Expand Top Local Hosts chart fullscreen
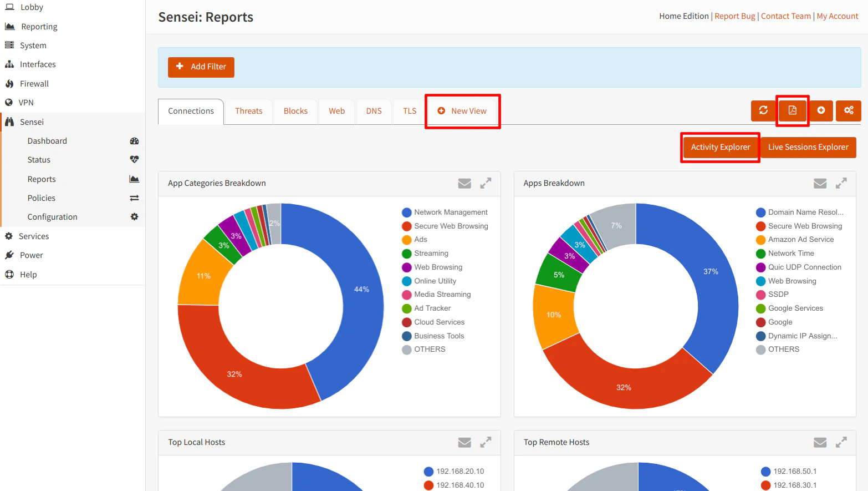 (x=486, y=442)
